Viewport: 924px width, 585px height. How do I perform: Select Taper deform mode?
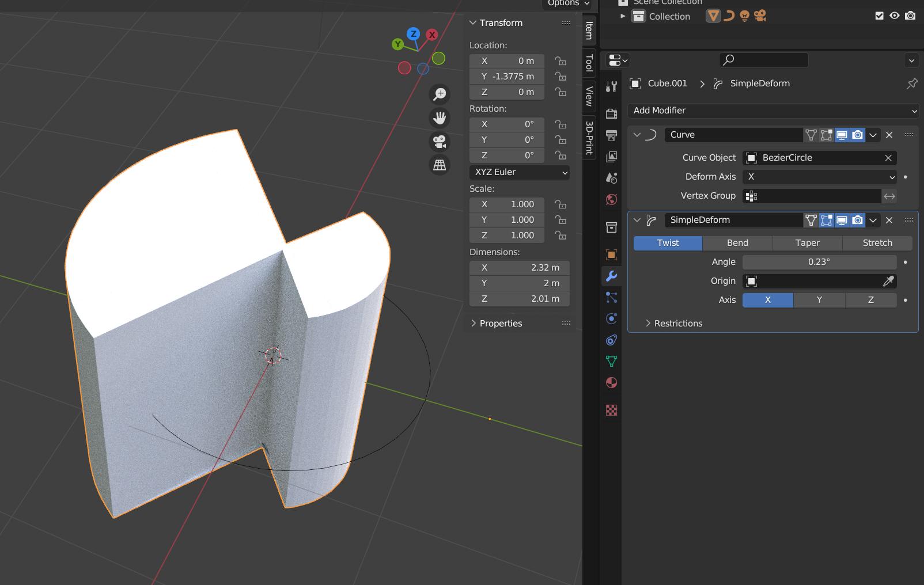[807, 243]
